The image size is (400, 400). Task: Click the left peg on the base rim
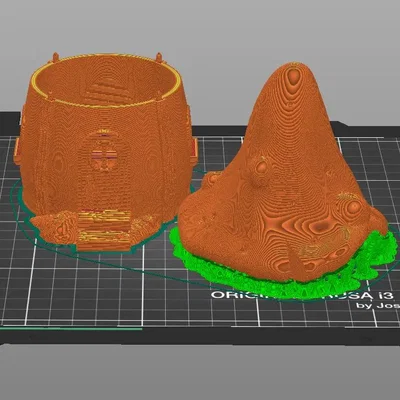click(x=55, y=57)
